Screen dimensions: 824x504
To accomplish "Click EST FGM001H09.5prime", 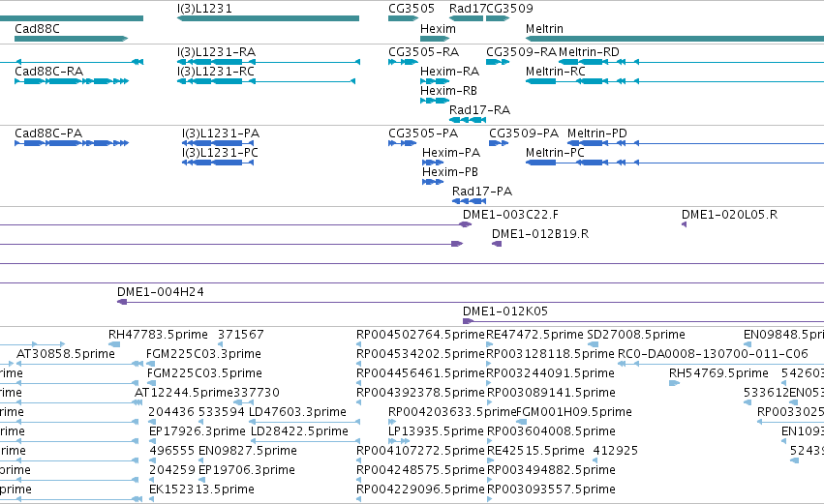I will [574, 412].
